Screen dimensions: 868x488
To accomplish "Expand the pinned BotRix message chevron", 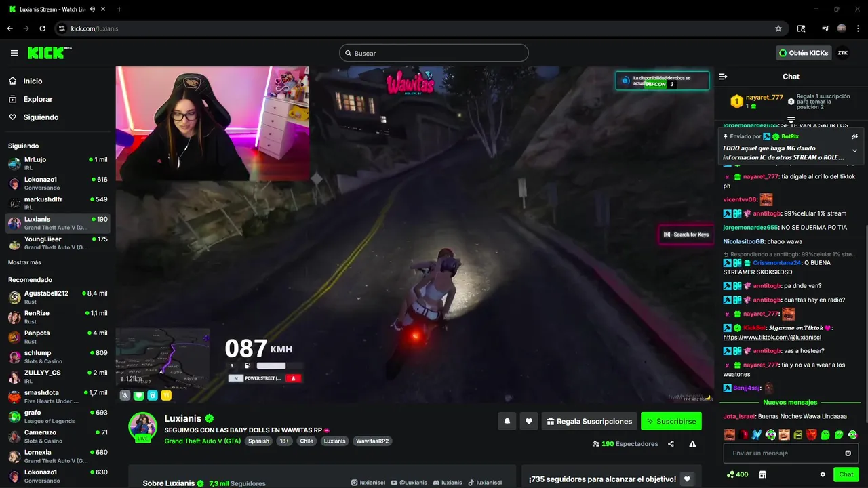I will [854, 150].
